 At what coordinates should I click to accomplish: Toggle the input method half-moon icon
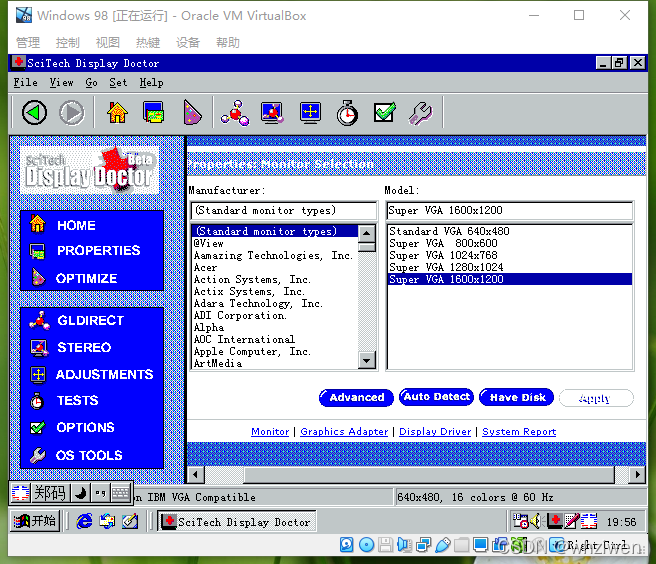coord(81,493)
